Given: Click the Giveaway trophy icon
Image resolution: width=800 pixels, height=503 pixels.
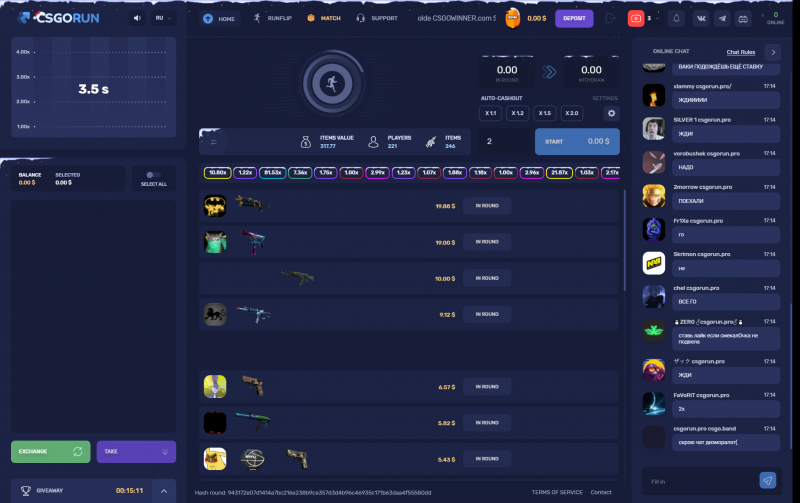Looking at the screenshot, I should (x=26, y=491).
